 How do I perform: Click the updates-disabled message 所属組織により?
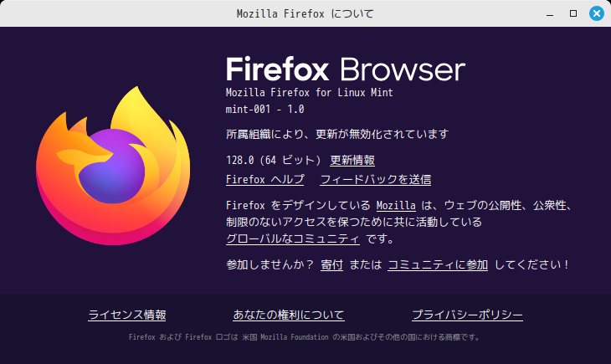coord(337,134)
